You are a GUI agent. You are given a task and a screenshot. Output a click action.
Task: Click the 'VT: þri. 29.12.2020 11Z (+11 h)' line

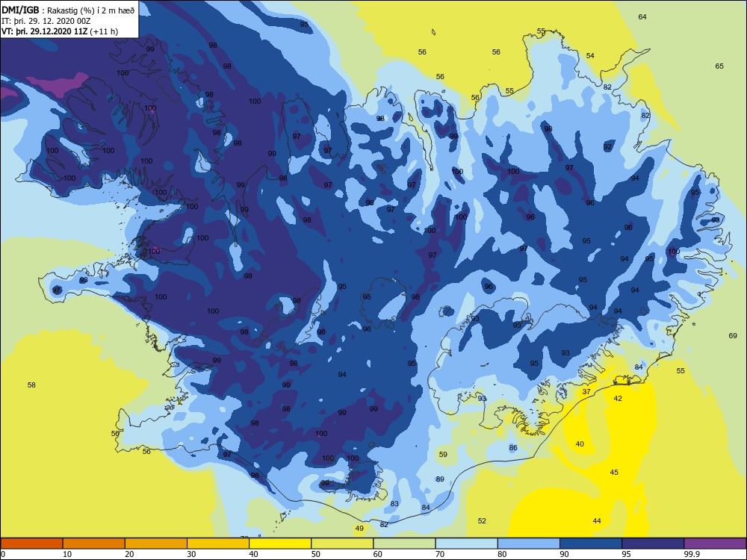(x=60, y=31)
